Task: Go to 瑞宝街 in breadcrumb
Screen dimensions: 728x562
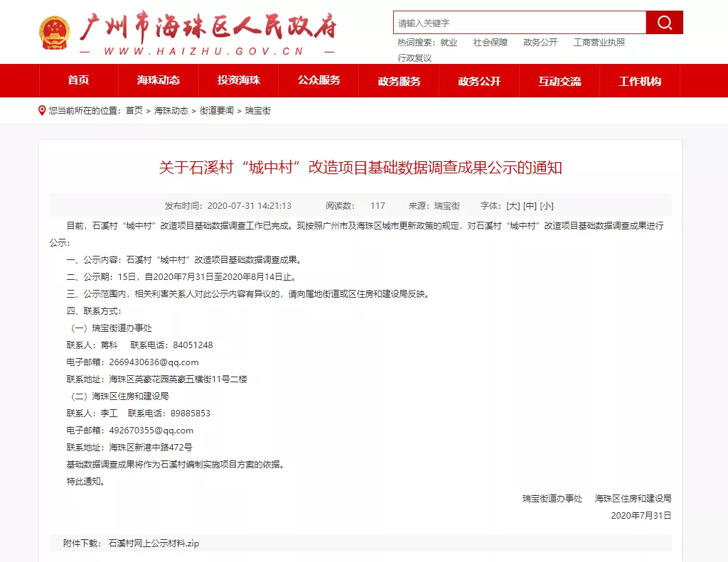Action: click(x=257, y=110)
